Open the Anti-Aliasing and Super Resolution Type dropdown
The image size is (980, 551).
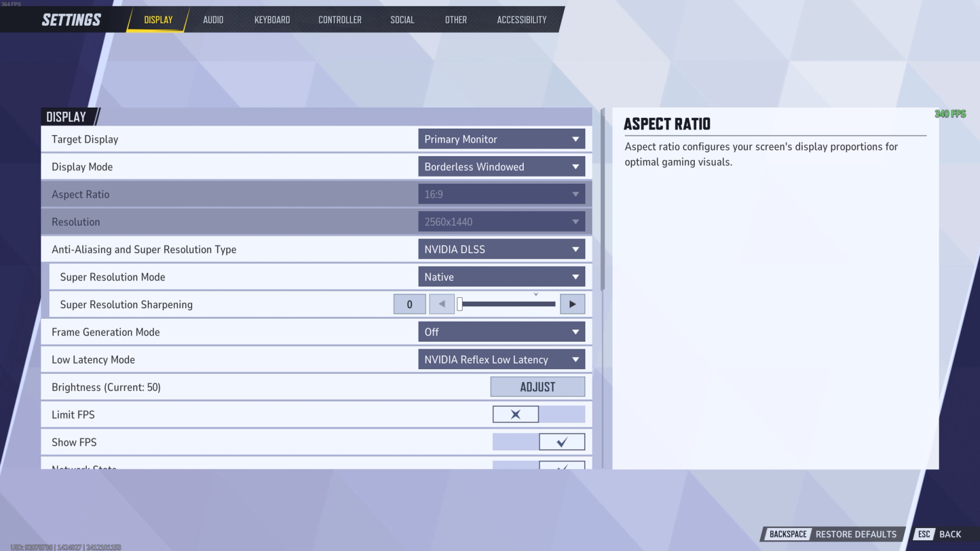click(501, 249)
